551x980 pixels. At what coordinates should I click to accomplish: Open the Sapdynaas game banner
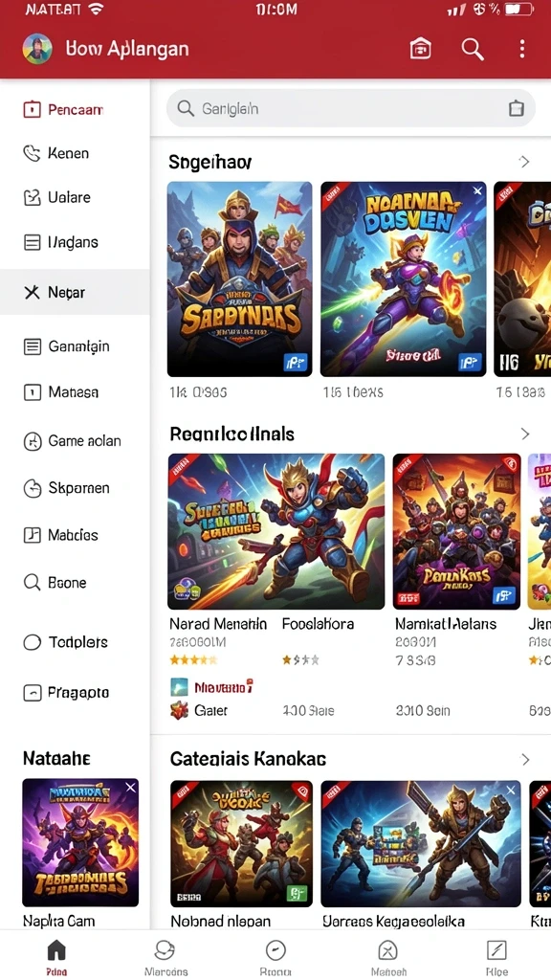coord(240,279)
